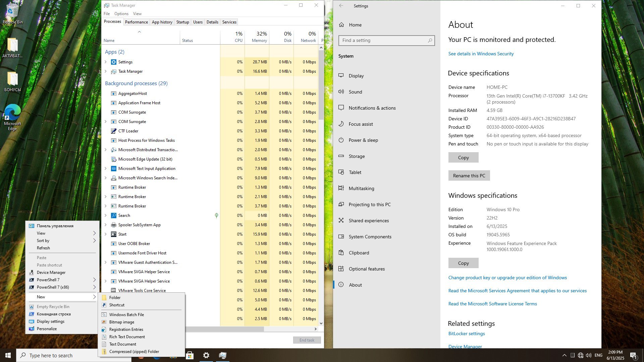Open Notifications & actions icon in Settings
644x362 pixels.
341,108
